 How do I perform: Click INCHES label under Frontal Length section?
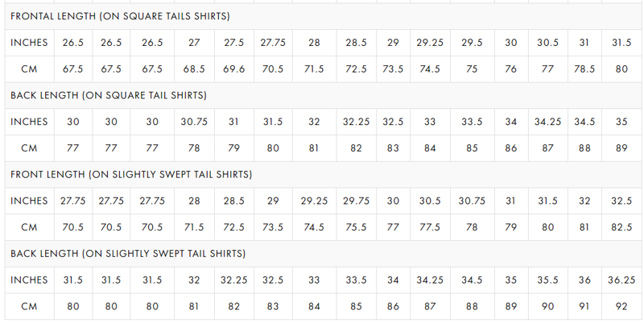pyautogui.click(x=29, y=43)
